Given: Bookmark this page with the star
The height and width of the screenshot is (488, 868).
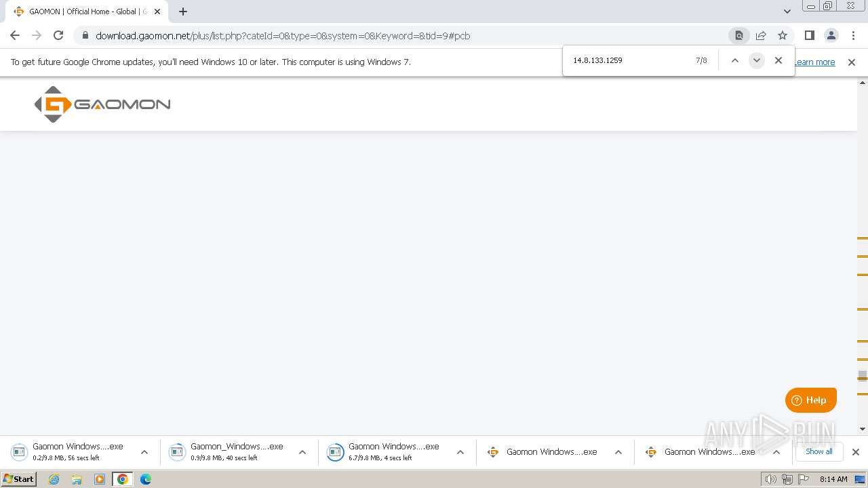Looking at the screenshot, I should pyautogui.click(x=783, y=35).
